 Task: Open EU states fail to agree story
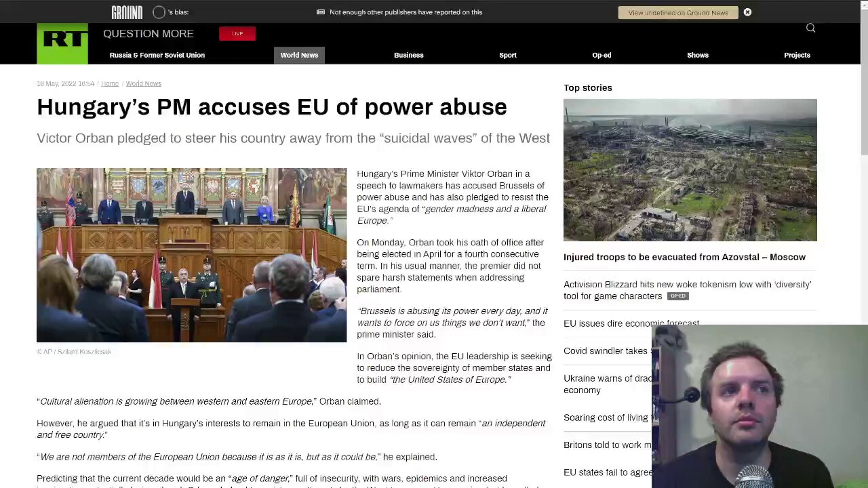coord(608,472)
